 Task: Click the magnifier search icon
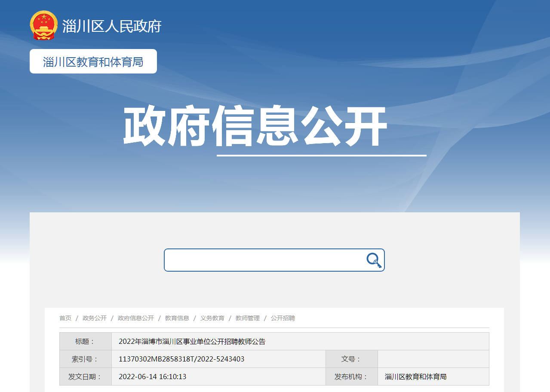[x=374, y=260]
